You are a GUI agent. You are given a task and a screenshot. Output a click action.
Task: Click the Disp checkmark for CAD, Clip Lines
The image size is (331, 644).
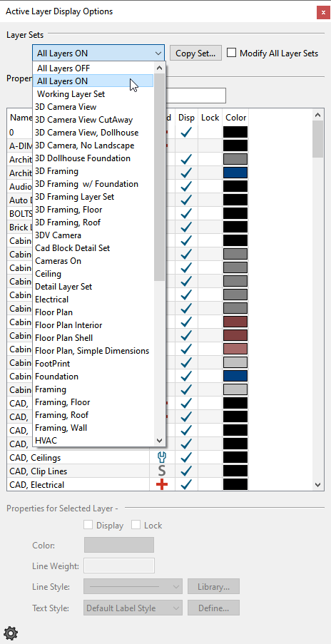[x=186, y=471]
